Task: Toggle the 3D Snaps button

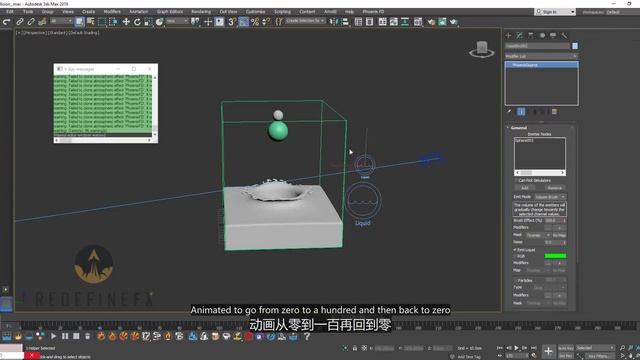Action: [232, 22]
